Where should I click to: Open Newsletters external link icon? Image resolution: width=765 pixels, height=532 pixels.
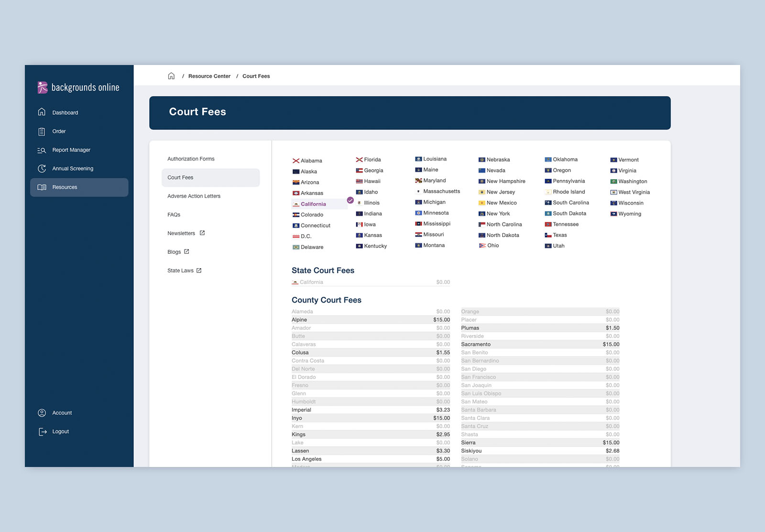click(x=202, y=233)
